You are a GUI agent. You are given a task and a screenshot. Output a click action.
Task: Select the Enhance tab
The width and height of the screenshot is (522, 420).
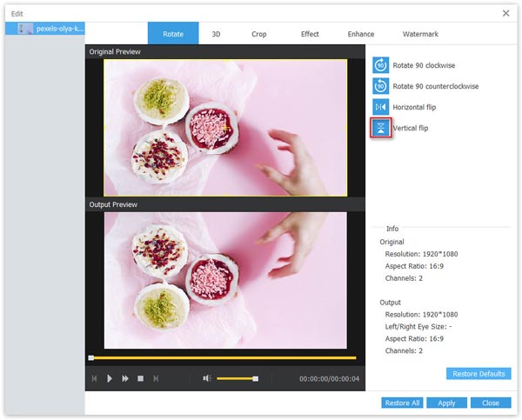point(361,34)
